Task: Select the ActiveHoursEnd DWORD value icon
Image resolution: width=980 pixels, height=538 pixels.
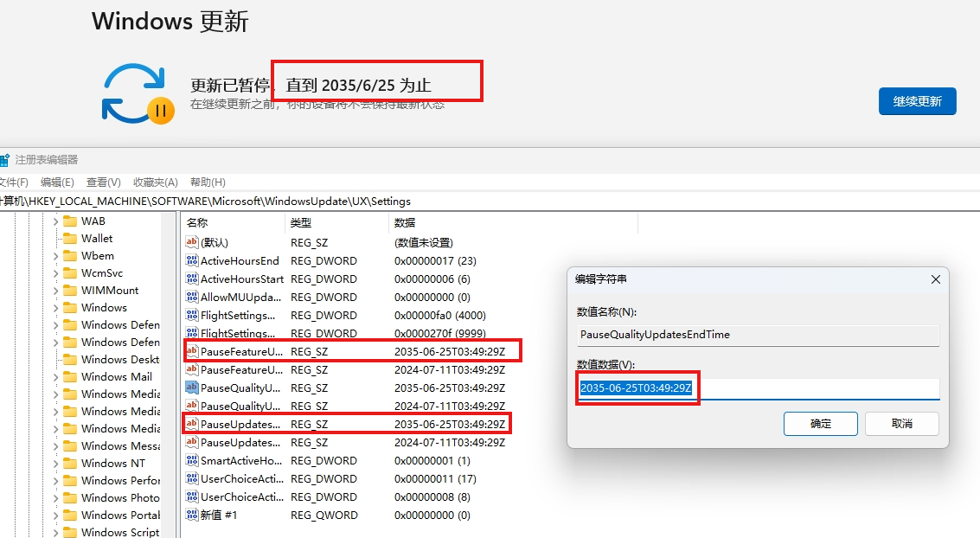Action: click(x=192, y=260)
